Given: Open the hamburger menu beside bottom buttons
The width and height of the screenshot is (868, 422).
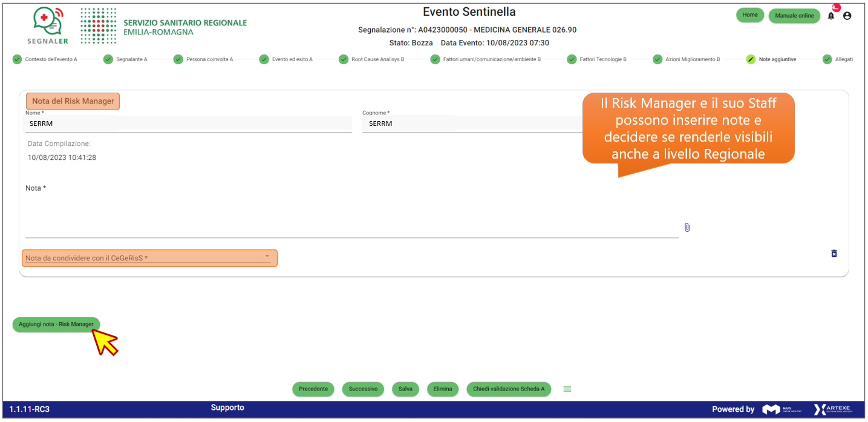Looking at the screenshot, I should point(567,389).
